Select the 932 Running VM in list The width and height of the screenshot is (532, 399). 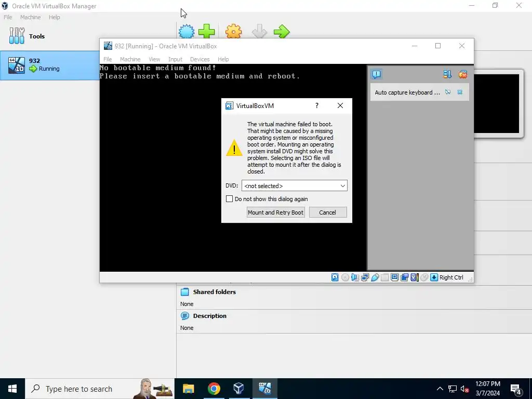(x=50, y=65)
